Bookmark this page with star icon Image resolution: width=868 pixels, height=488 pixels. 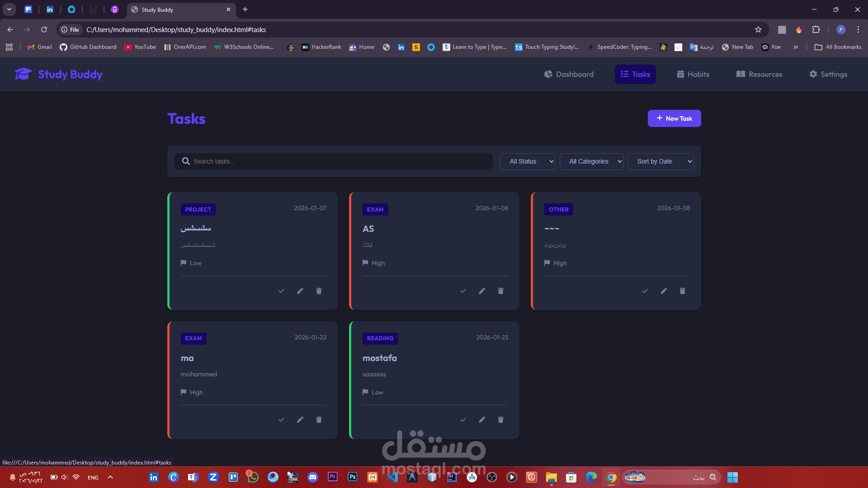758,30
